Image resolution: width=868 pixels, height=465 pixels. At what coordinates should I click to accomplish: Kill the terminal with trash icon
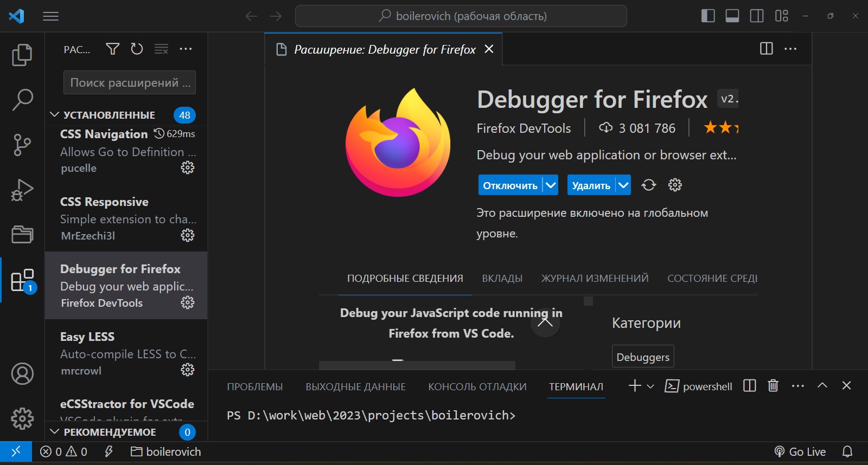click(773, 386)
